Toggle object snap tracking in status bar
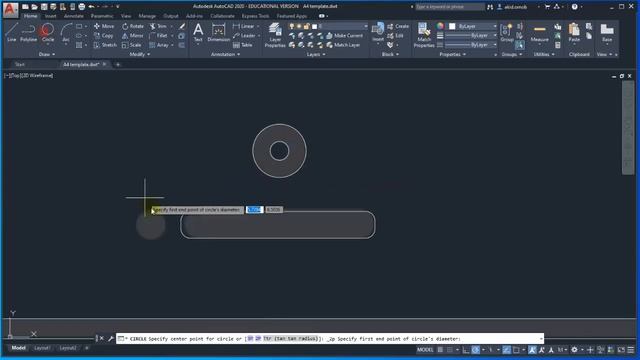Image resolution: width=640 pixels, height=360 pixels. pos(507,350)
